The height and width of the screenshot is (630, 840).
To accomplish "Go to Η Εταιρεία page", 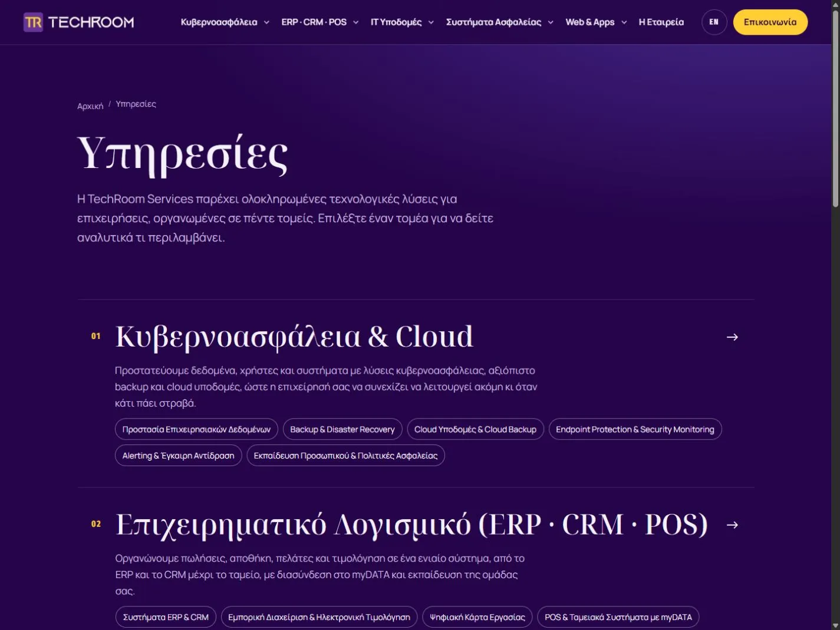I will point(661,22).
